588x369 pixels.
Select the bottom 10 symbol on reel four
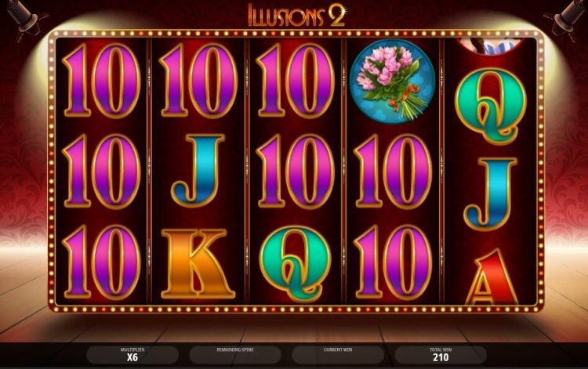[x=393, y=262]
